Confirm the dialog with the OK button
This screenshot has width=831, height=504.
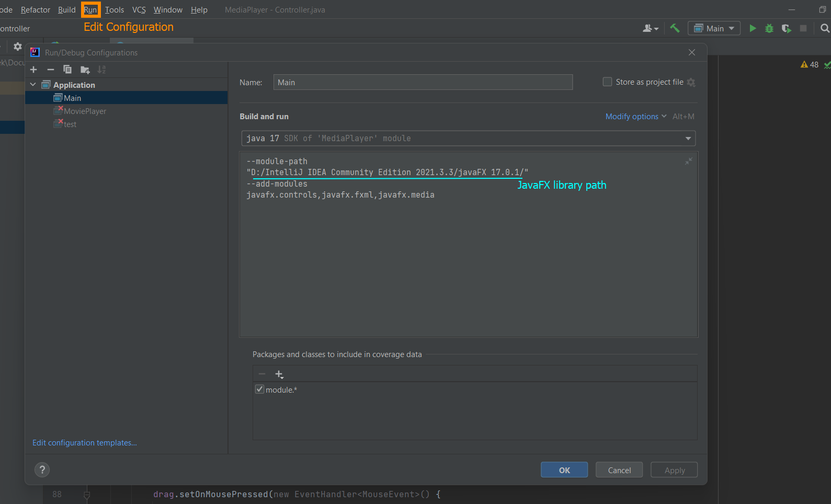click(x=564, y=469)
